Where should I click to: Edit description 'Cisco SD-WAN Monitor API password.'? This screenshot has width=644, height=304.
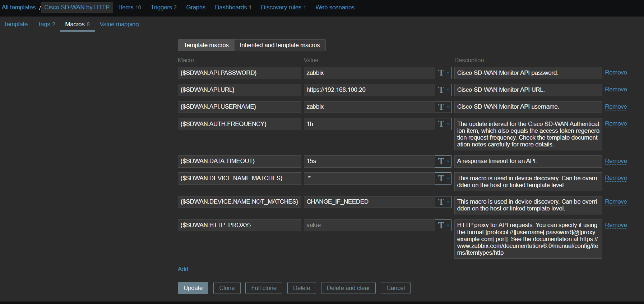point(528,73)
